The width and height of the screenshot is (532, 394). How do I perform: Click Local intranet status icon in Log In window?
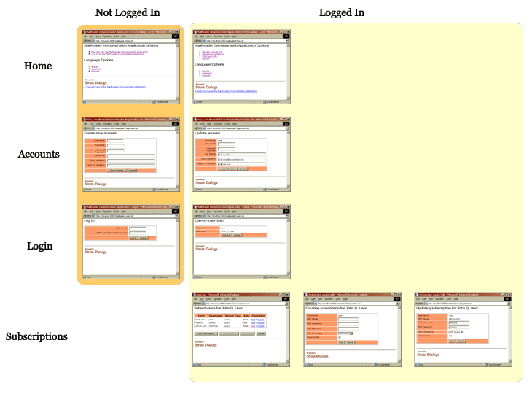(154, 277)
